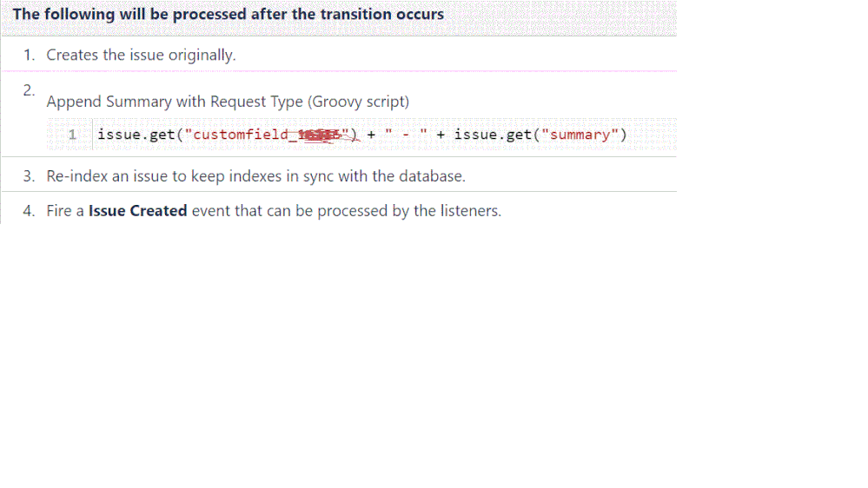This screenshot has height=488, width=868.
Task: Click the words 'Fire a' in step four
Action: (65, 211)
